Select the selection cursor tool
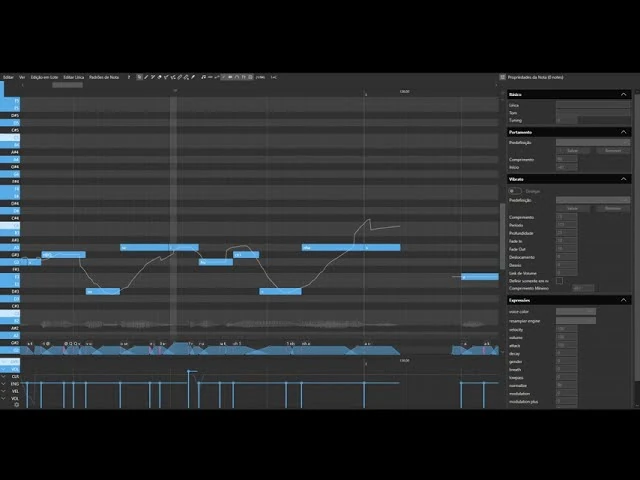 click(139, 77)
